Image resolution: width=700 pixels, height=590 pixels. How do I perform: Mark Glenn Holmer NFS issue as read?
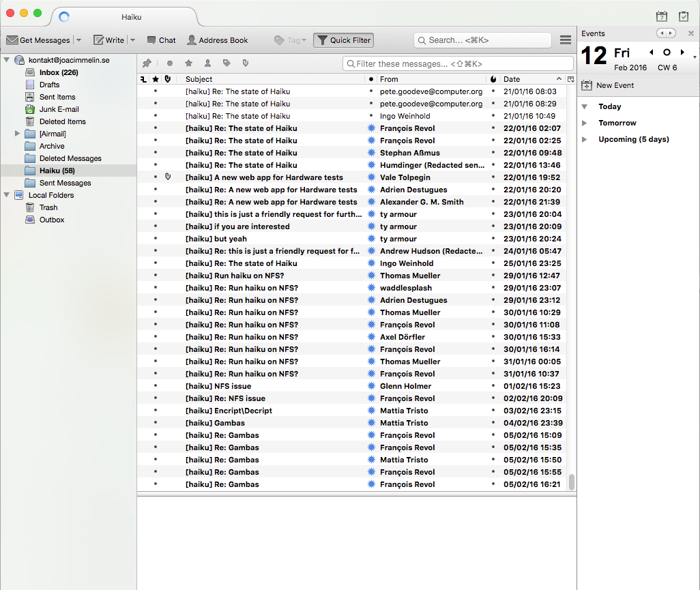click(371, 386)
